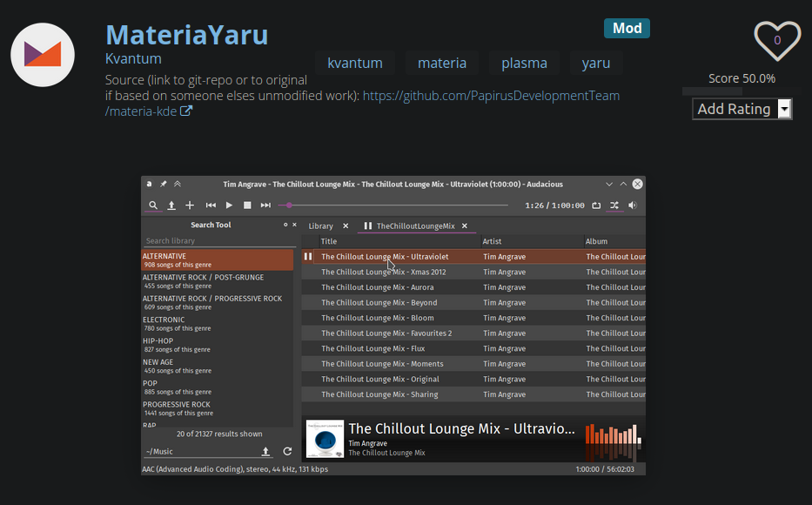Image resolution: width=812 pixels, height=505 pixels.
Task: Click the open files toolbar icon
Action: [x=171, y=205]
